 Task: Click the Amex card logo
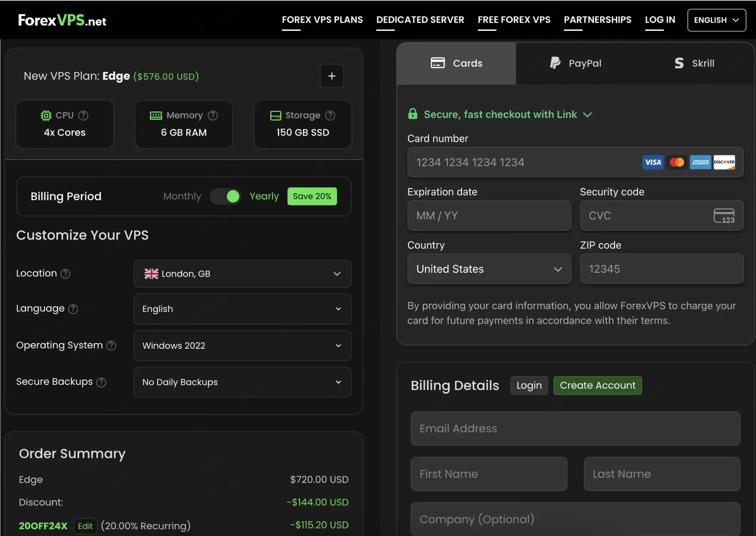[x=701, y=162]
